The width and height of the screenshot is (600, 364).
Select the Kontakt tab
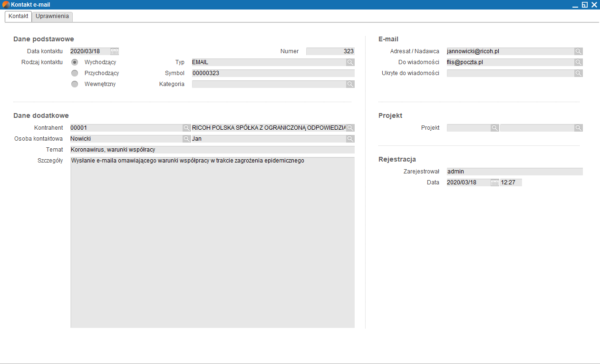click(x=19, y=16)
